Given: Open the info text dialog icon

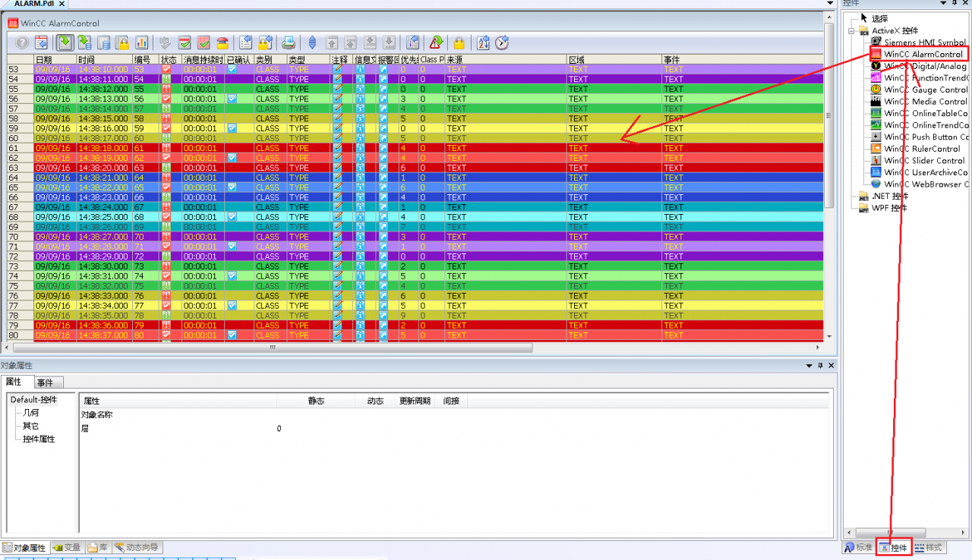Looking at the screenshot, I should 412,42.
